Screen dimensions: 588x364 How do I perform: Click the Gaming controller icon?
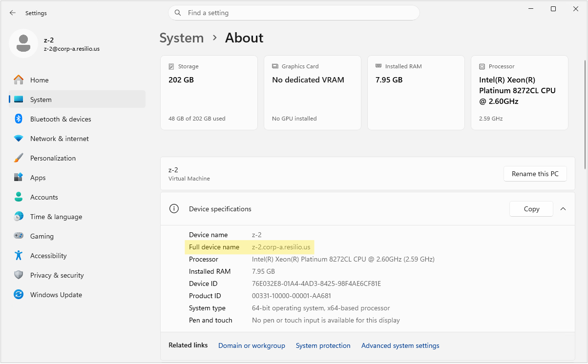point(19,236)
